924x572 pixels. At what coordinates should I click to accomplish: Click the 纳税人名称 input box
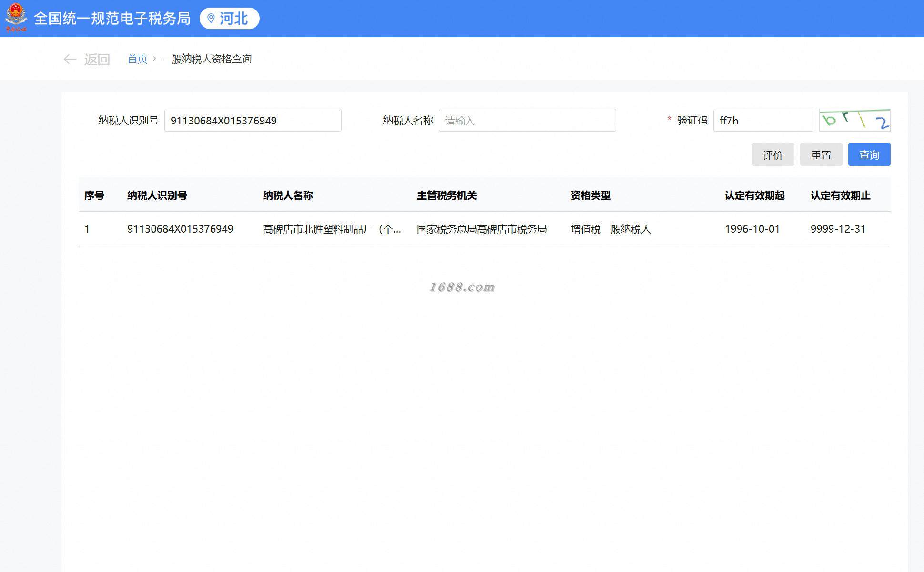coord(527,120)
